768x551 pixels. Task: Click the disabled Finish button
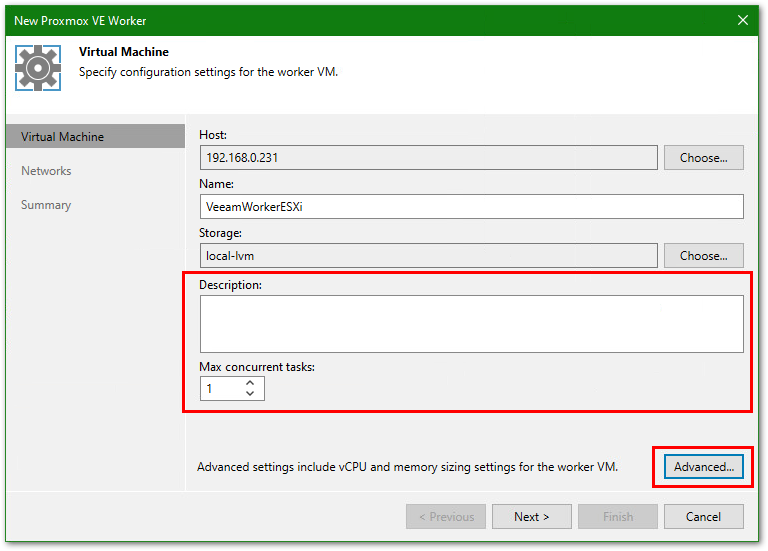click(618, 517)
